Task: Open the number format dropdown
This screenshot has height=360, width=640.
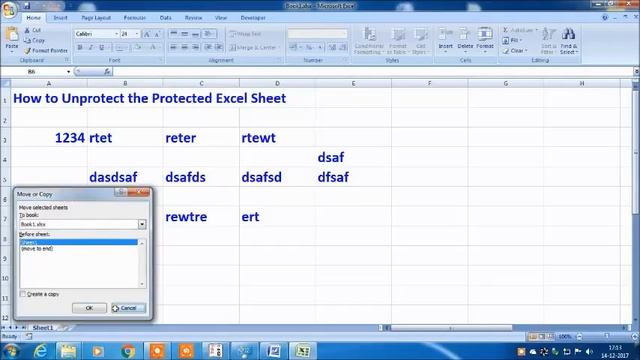Action: point(345,34)
